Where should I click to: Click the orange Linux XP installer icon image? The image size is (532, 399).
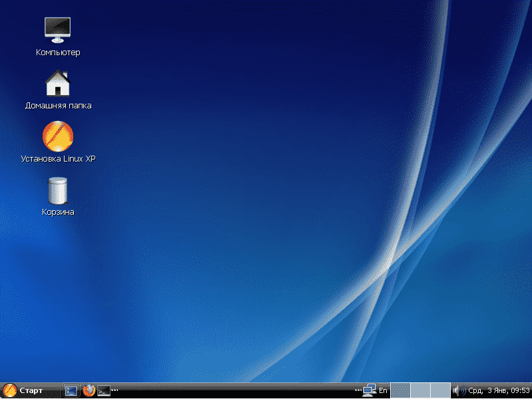tap(57, 136)
